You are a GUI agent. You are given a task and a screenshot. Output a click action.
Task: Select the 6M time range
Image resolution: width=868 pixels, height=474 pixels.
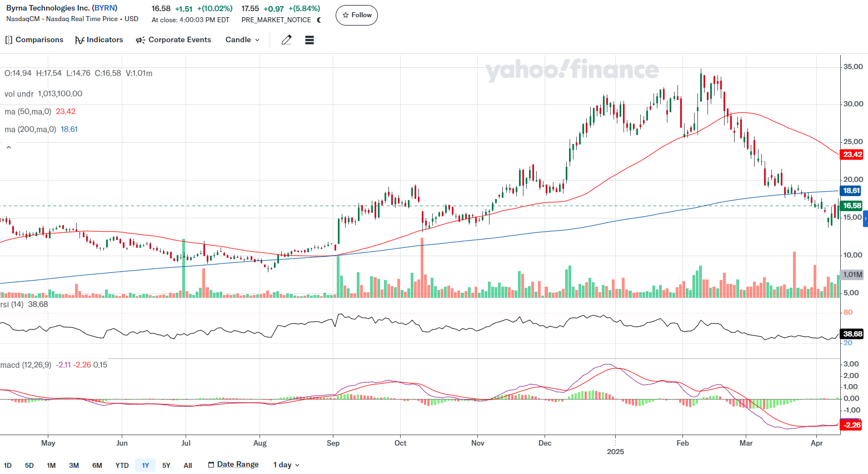97,465
